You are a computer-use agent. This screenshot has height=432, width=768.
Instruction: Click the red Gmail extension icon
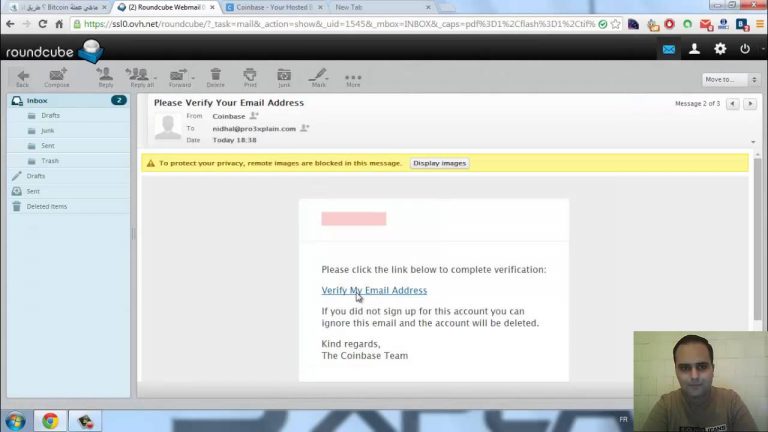(706, 24)
